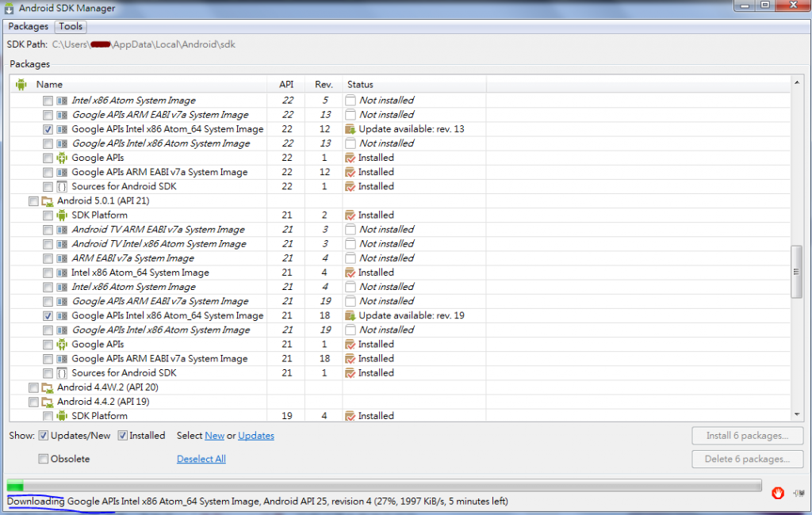Toggle the Updates/New show checkbox

(x=44, y=436)
